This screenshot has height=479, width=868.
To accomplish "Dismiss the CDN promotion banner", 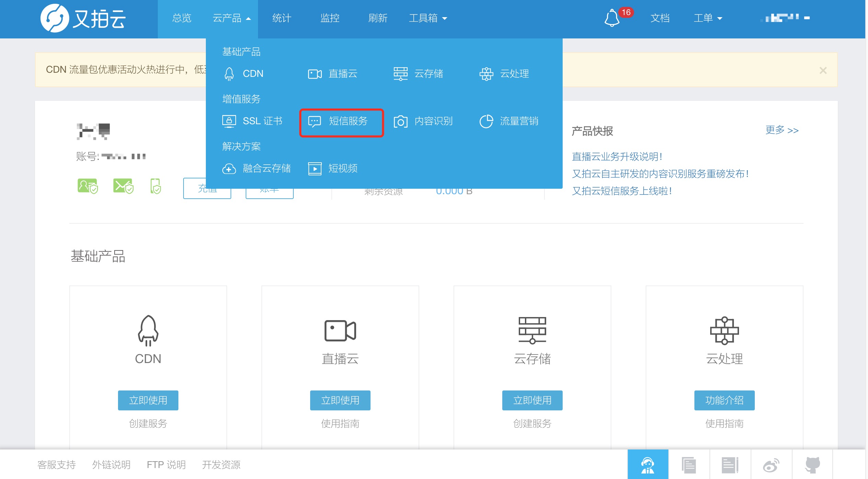I will [x=823, y=70].
